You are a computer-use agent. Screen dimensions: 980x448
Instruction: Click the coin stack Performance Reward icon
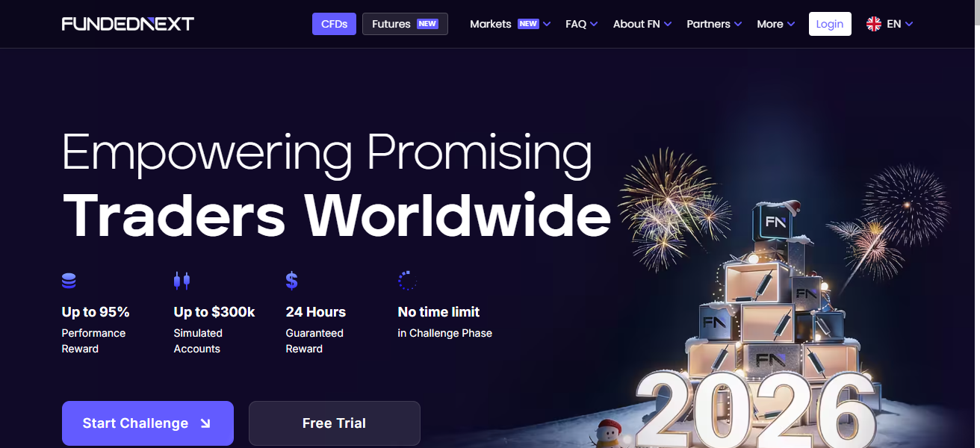coord(69,281)
